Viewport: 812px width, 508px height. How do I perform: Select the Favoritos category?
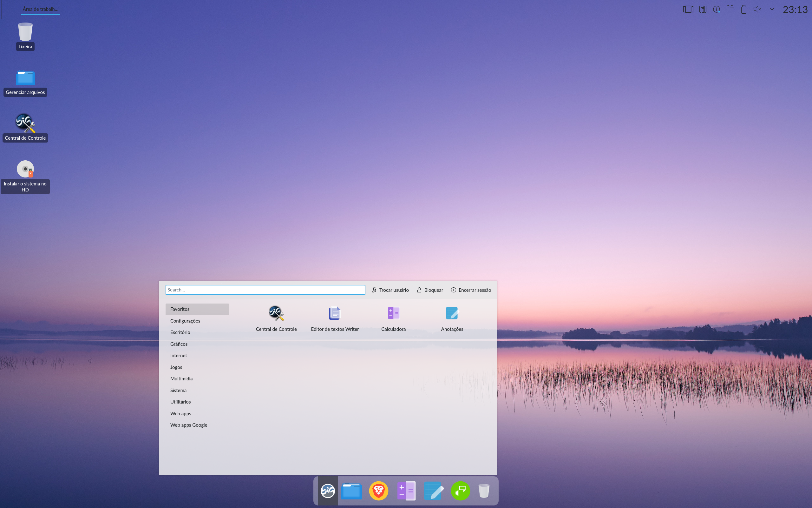197,309
